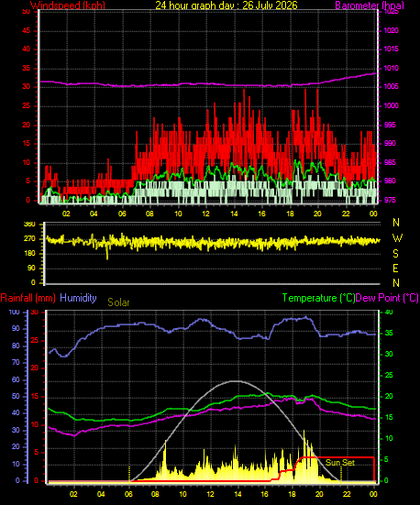Click the 70 humidity axis value

[x=16, y=363]
